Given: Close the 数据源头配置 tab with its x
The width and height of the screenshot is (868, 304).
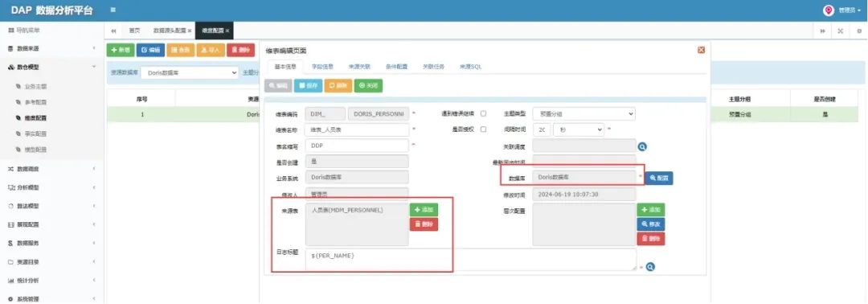Looking at the screenshot, I should coord(190,31).
